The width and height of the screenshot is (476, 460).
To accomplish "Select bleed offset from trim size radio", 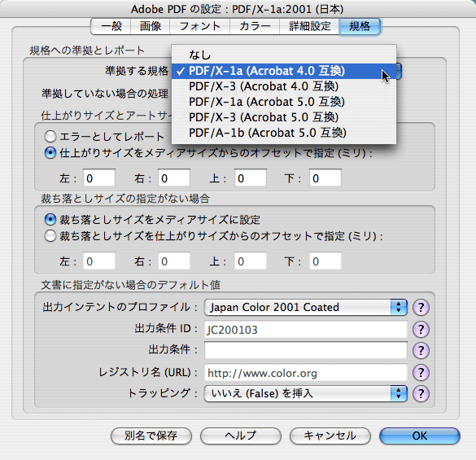I will [x=50, y=236].
